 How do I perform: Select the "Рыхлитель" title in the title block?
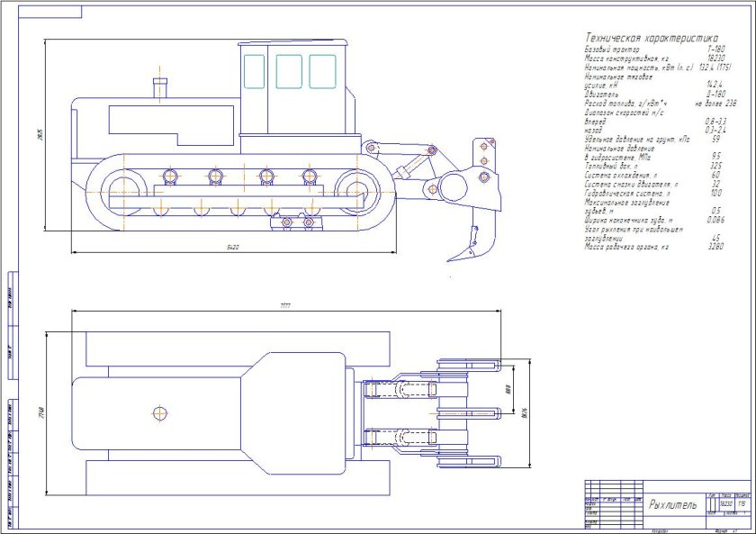[672, 505]
